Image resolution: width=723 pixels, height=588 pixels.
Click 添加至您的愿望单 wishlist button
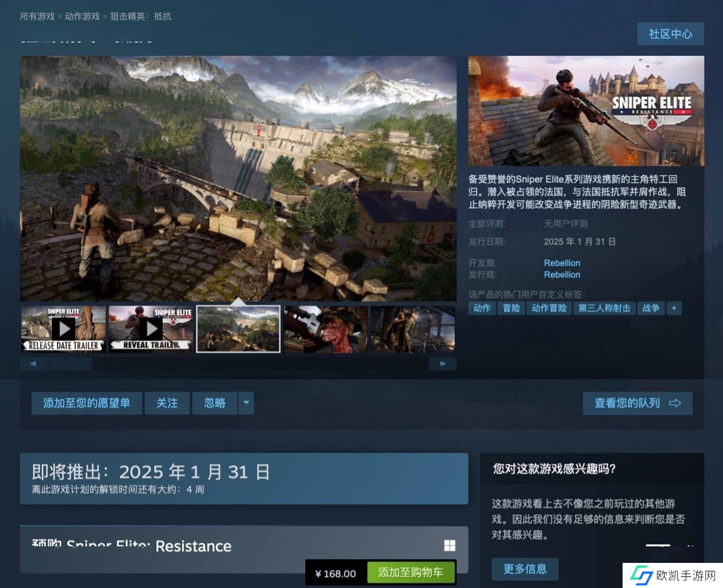[x=86, y=403]
